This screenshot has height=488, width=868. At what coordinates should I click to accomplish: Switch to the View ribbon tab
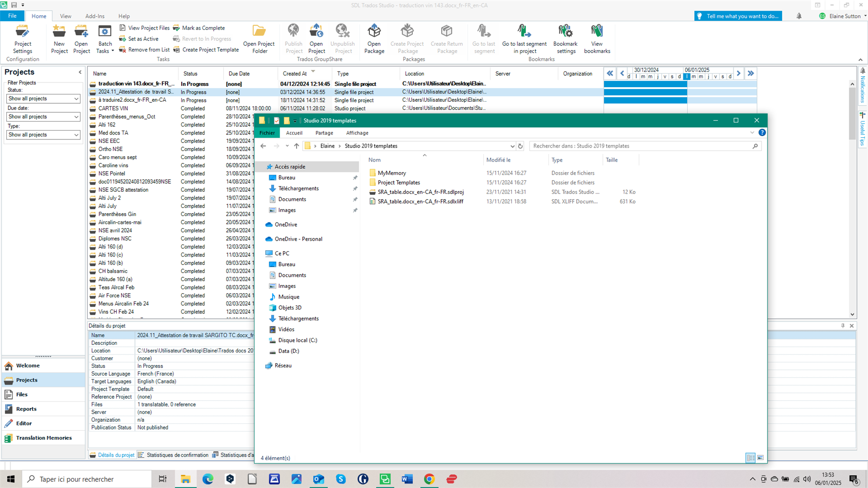(x=66, y=16)
